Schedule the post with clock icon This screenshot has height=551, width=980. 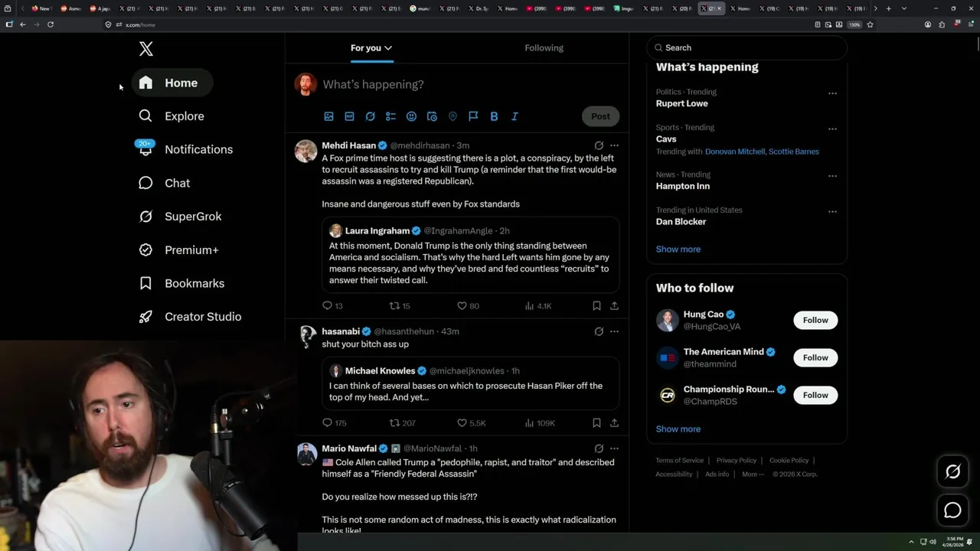(432, 116)
